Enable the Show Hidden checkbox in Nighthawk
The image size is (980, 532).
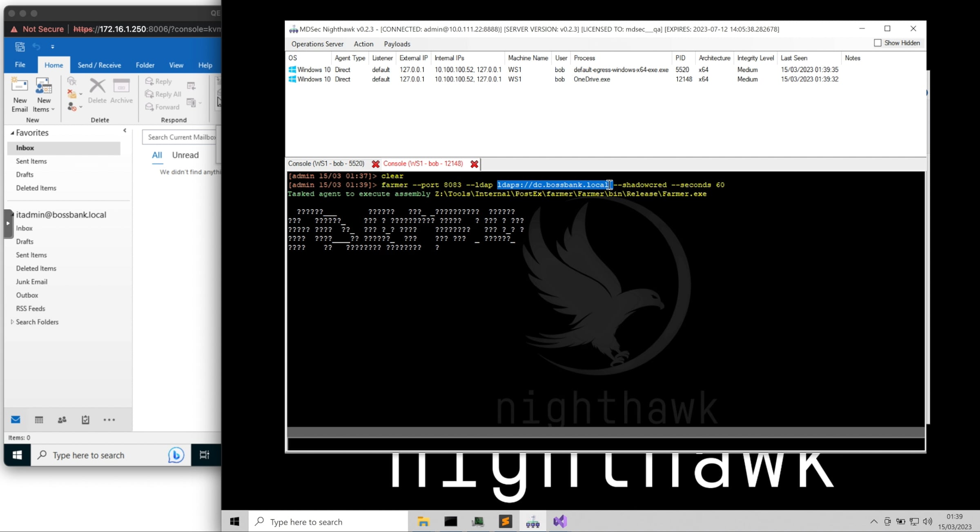878,43
